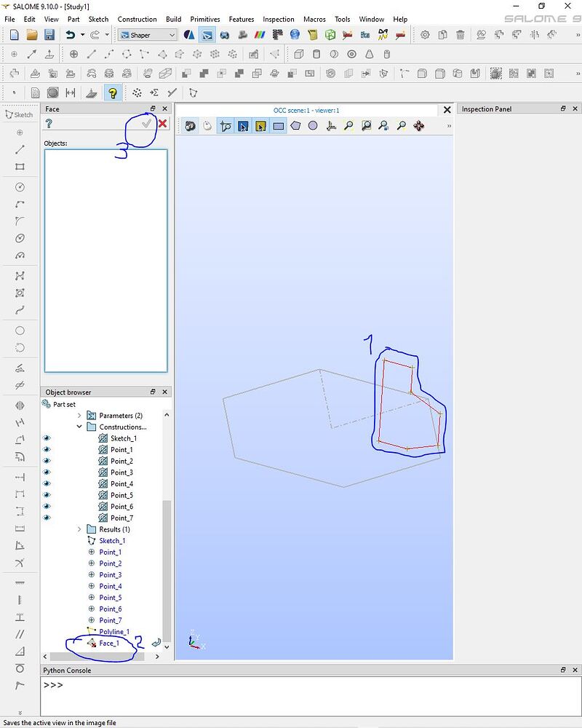Viewport: 582px width, 728px height.
Task: Click the Dump view camera icon
Action: (x=190, y=126)
